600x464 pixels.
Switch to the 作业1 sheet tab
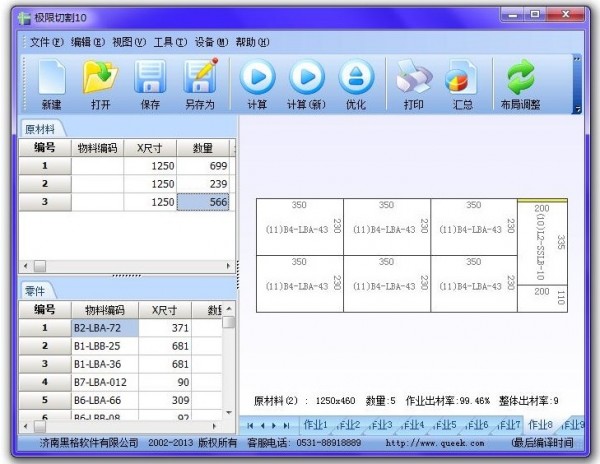[x=320, y=425]
